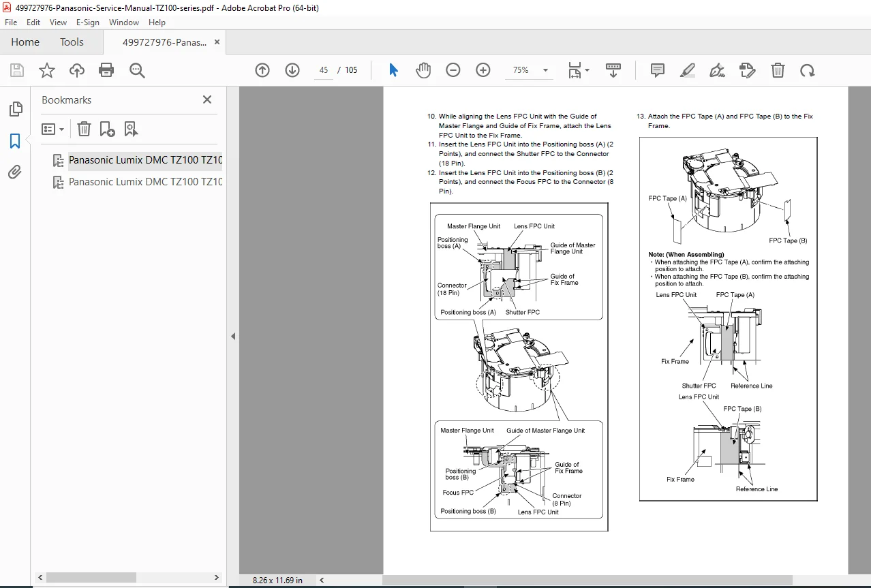Viewport: 871px width, 588px height.
Task: Activate the Hand pan tool
Action: [x=423, y=70]
